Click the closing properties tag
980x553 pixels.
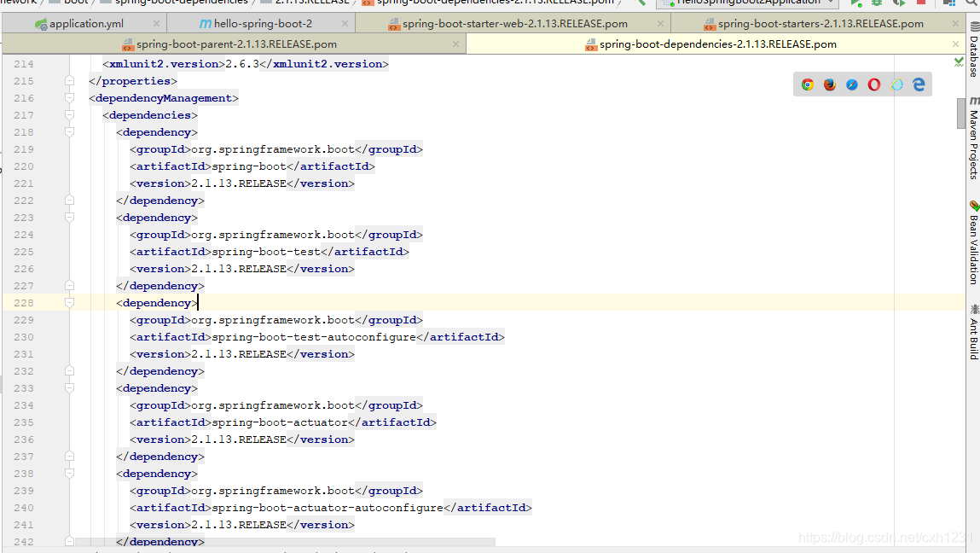tap(133, 81)
